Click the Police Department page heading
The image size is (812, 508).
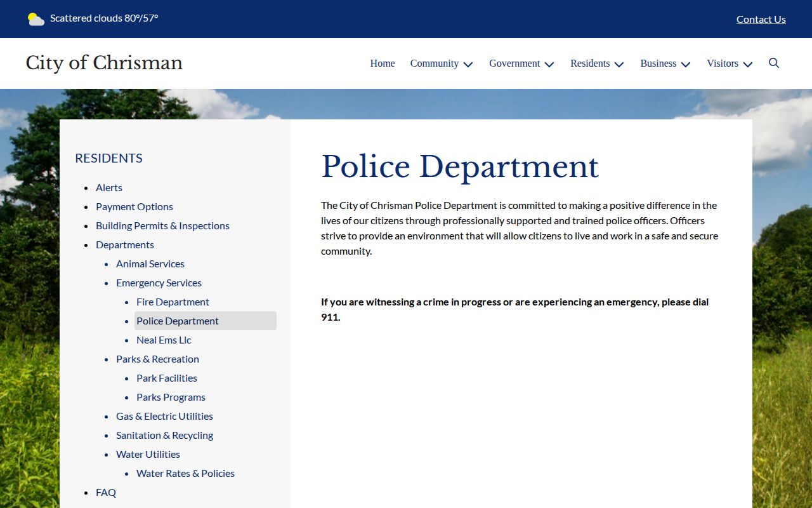460,167
